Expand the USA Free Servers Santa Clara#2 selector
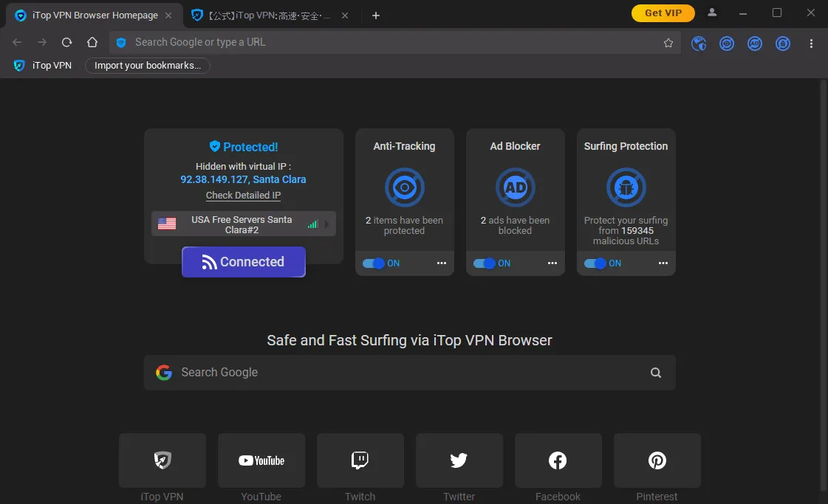 (244, 224)
